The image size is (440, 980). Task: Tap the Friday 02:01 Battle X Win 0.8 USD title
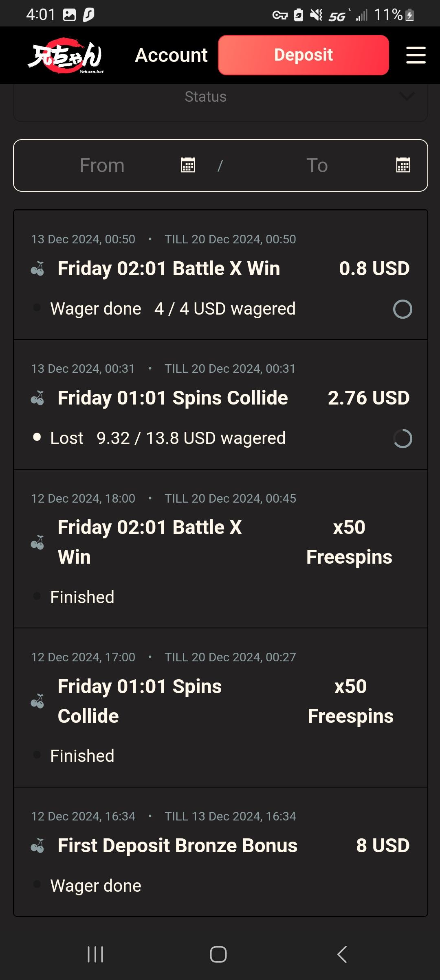point(169,269)
